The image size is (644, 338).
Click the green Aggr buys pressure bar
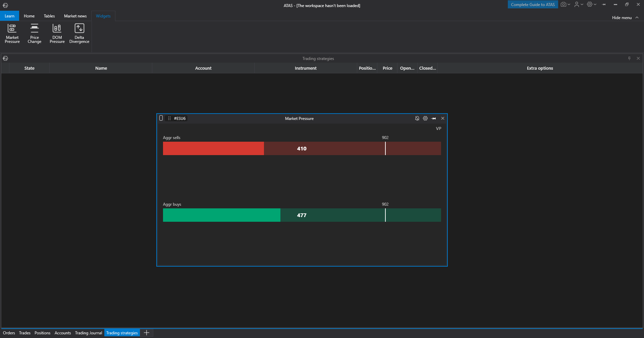[x=302, y=215]
